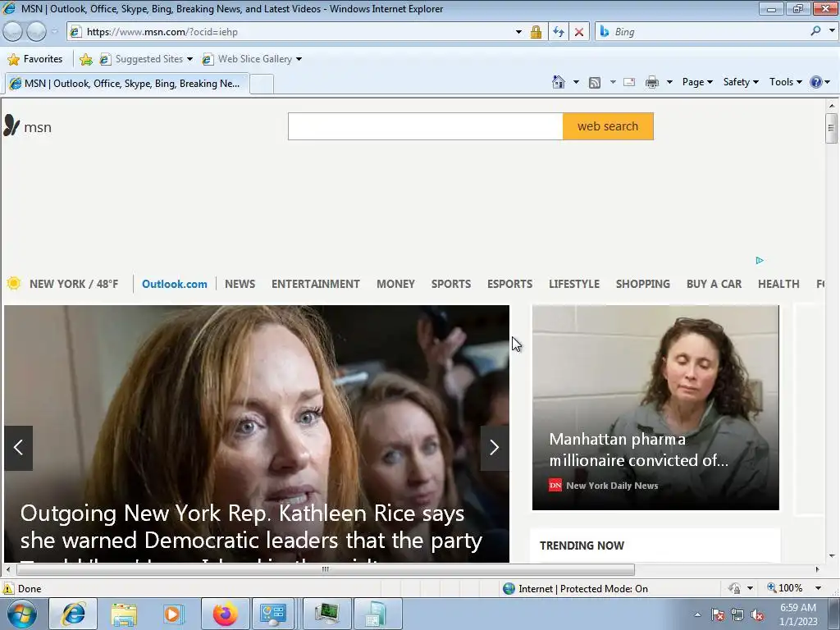Click the Read Mail icon

click(629, 82)
